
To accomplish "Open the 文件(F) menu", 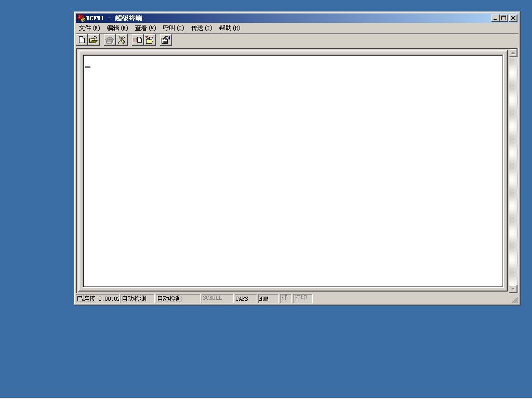I will click(x=89, y=28).
